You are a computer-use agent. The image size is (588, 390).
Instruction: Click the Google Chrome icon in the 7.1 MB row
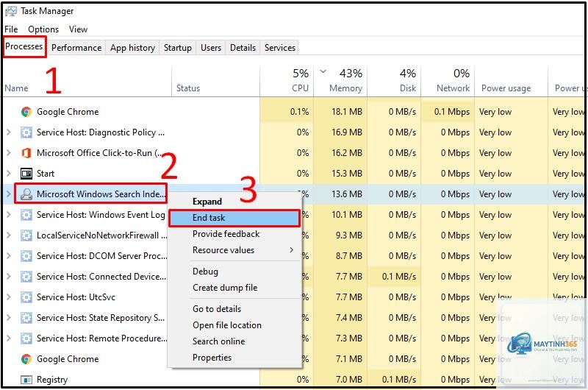tap(26, 359)
